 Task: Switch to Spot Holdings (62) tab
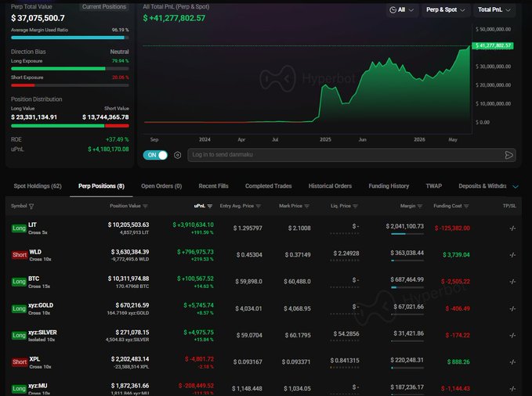click(38, 186)
